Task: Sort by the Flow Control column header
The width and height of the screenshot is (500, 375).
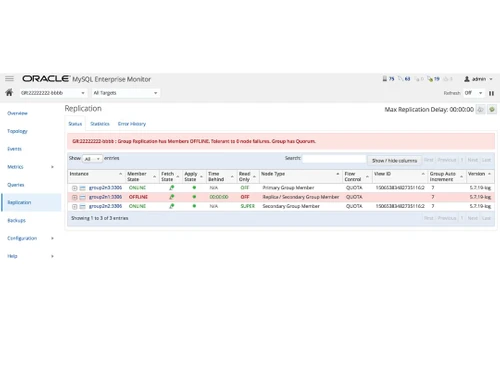Action: click(x=357, y=176)
